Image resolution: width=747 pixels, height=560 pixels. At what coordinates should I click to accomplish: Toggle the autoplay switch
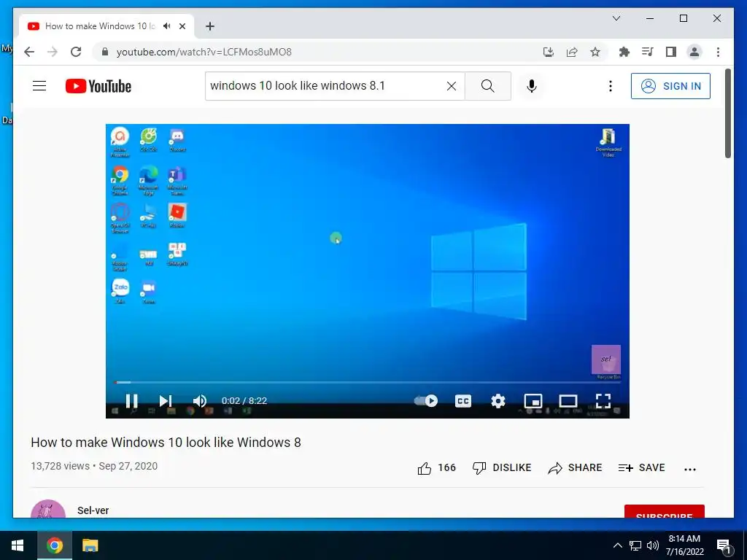pos(425,400)
